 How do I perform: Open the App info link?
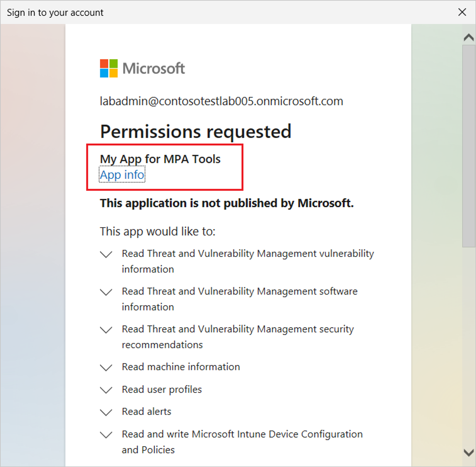[122, 175]
